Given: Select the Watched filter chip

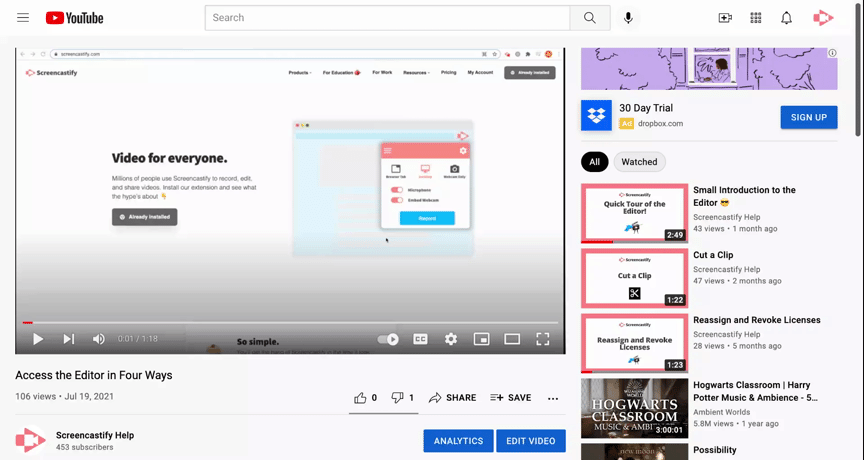Looking at the screenshot, I should click(x=639, y=161).
